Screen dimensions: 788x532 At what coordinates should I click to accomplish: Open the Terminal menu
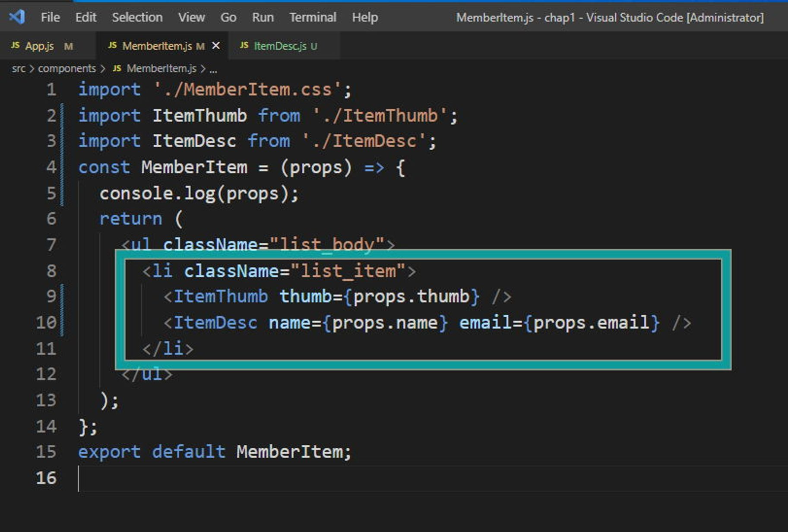coord(313,17)
